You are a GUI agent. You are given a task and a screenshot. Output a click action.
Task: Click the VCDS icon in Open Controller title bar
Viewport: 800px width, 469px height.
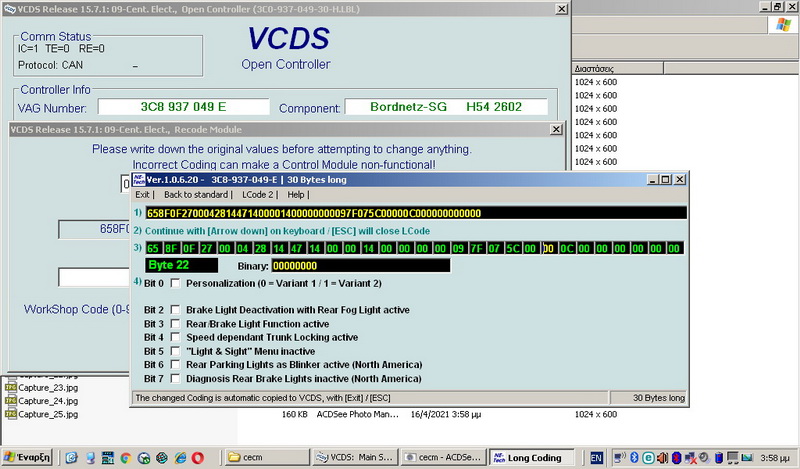[x=10, y=9]
